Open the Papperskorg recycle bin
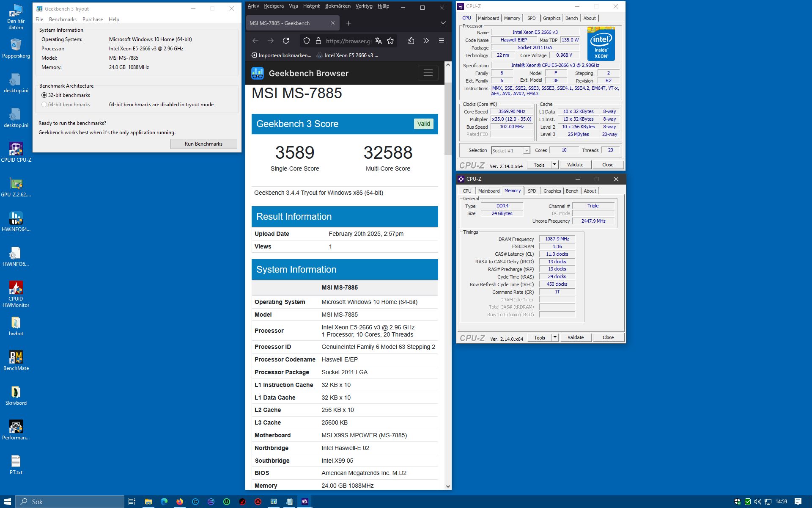The height and width of the screenshot is (508, 812). tap(16, 48)
